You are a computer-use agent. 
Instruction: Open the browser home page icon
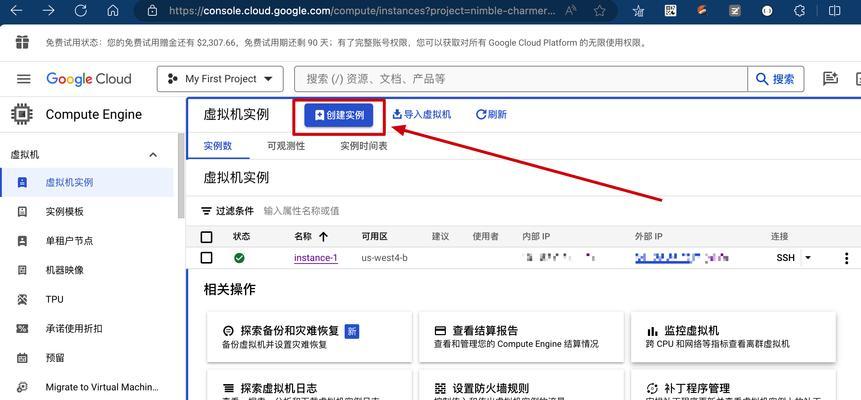click(113, 10)
